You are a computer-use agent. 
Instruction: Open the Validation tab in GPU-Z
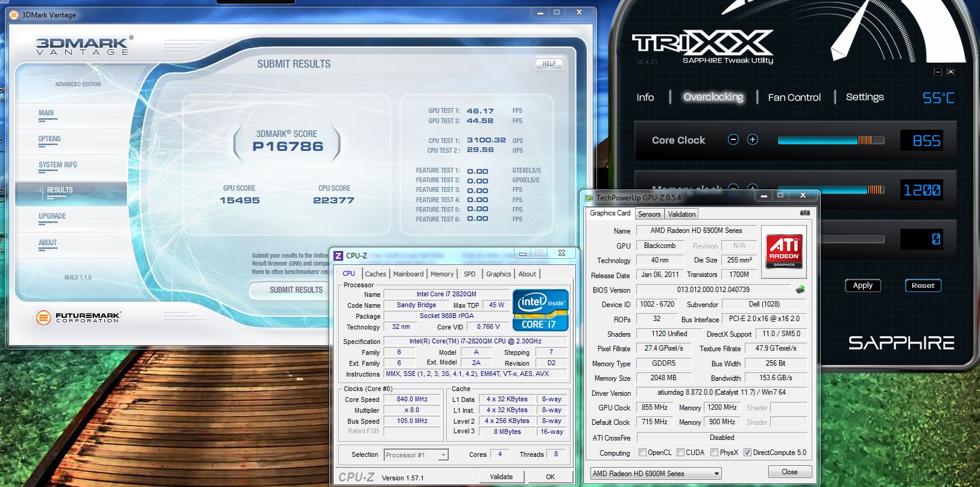pos(682,214)
